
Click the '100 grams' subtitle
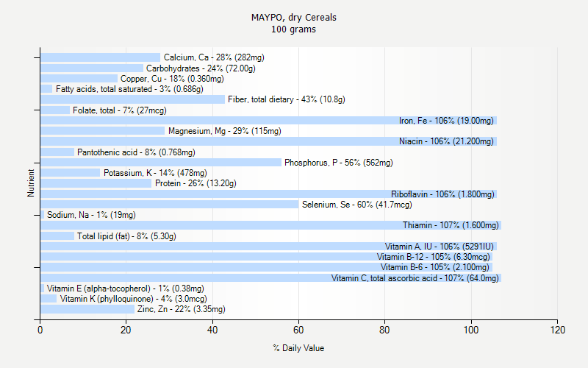(x=293, y=29)
